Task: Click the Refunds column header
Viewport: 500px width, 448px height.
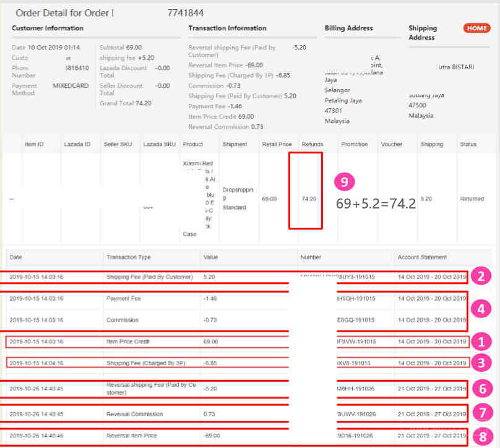Action: pos(312,144)
